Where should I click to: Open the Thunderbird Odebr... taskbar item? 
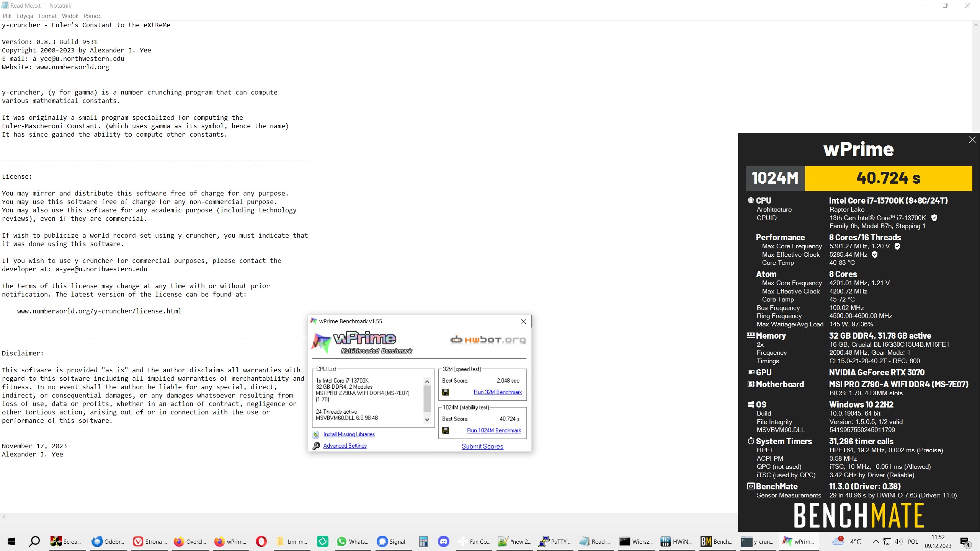click(x=108, y=541)
